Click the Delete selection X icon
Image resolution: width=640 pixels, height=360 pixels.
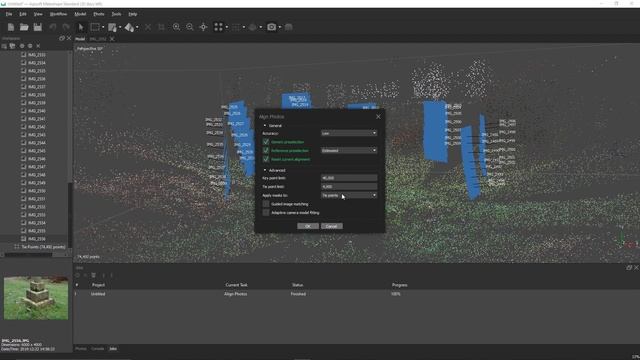click(x=148, y=27)
